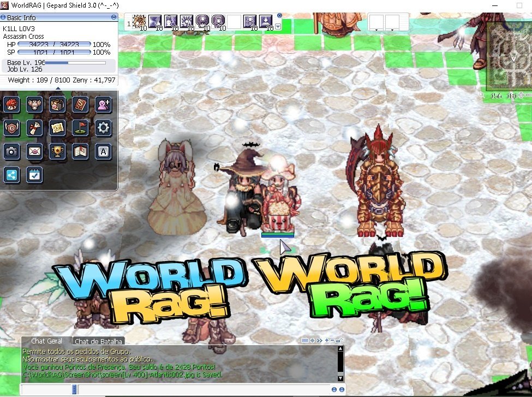The height and width of the screenshot is (397, 532).
Task: Open the keyboard shortcut 'A' icon
Action: point(103,151)
